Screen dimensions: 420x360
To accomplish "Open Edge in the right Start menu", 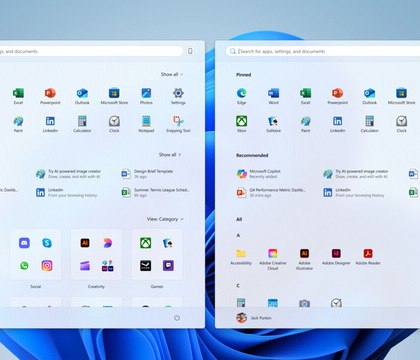I will (x=241, y=96).
